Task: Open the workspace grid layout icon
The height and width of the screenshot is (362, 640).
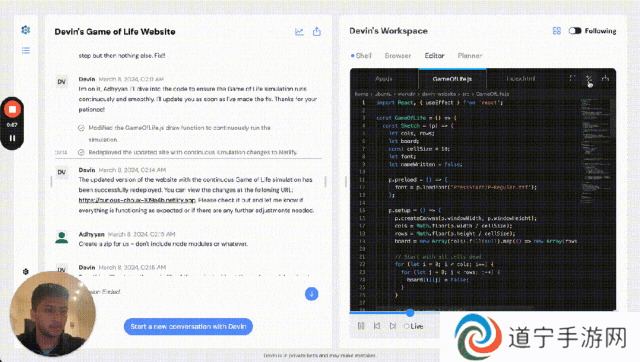Action: coord(557,31)
